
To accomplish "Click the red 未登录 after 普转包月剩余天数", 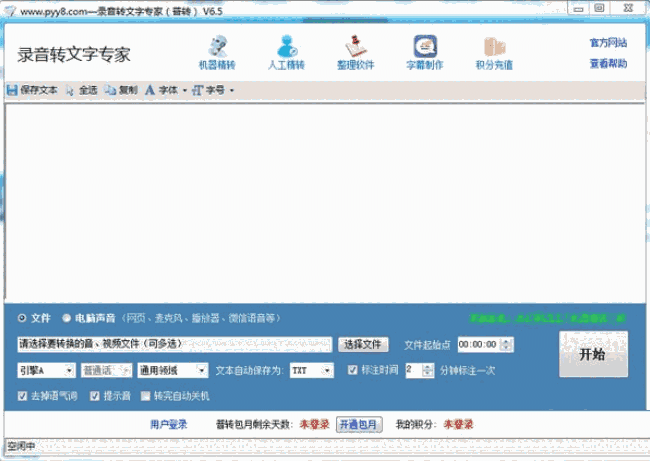I will coord(314,424).
